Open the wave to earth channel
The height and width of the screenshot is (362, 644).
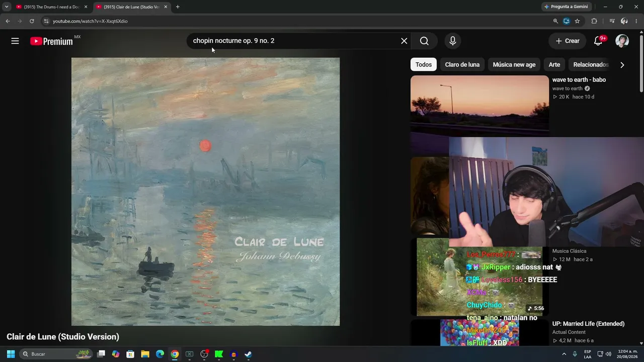click(x=568, y=88)
